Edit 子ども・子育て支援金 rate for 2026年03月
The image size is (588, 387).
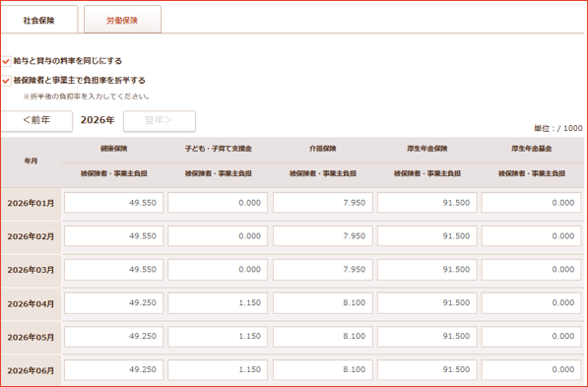pos(218,269)
